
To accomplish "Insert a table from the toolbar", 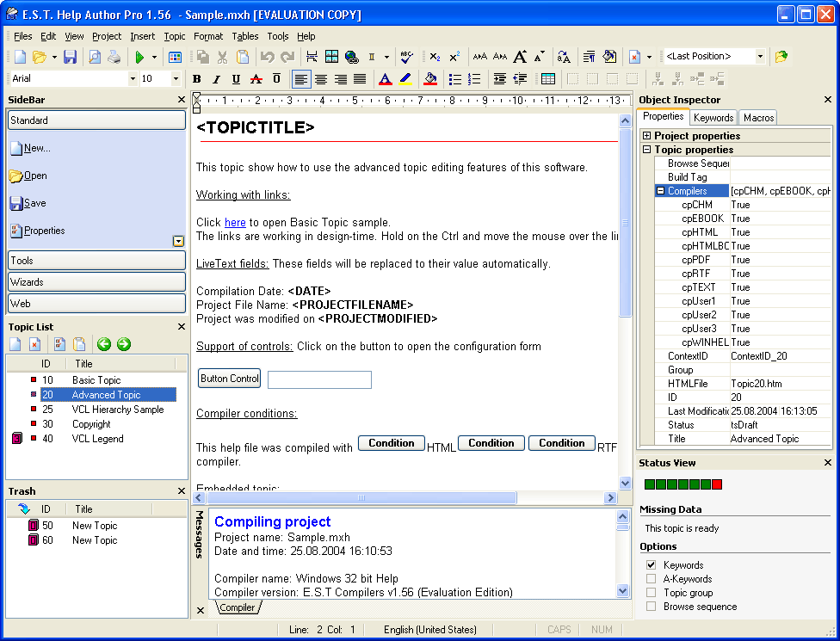I will point(548,79).
